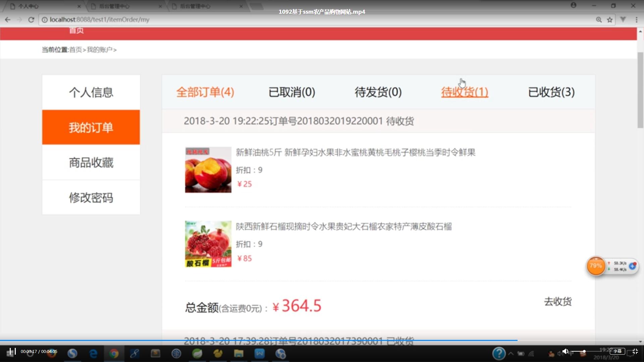Open Edge browser in taskbar
644x362 pixels.
(93, 354)
